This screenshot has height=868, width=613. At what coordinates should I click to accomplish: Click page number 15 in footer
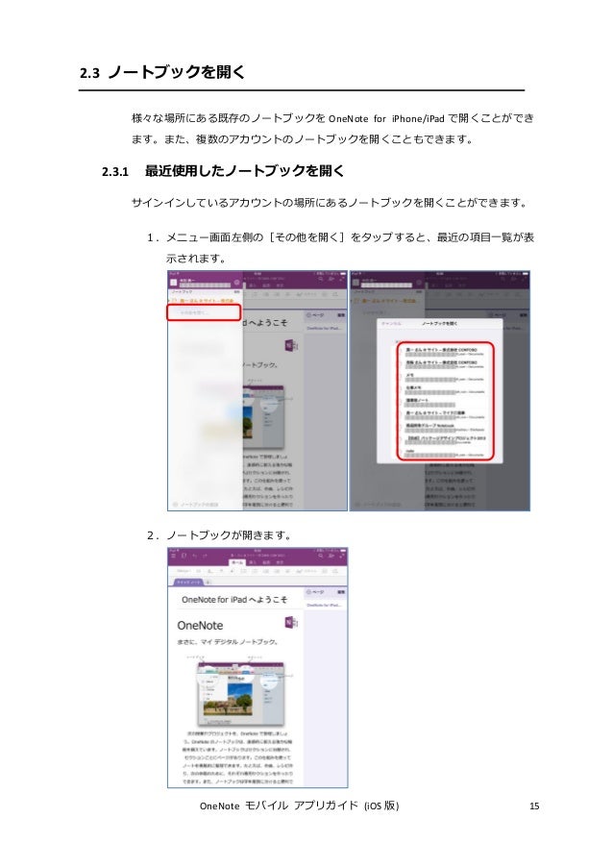point(534,806)
